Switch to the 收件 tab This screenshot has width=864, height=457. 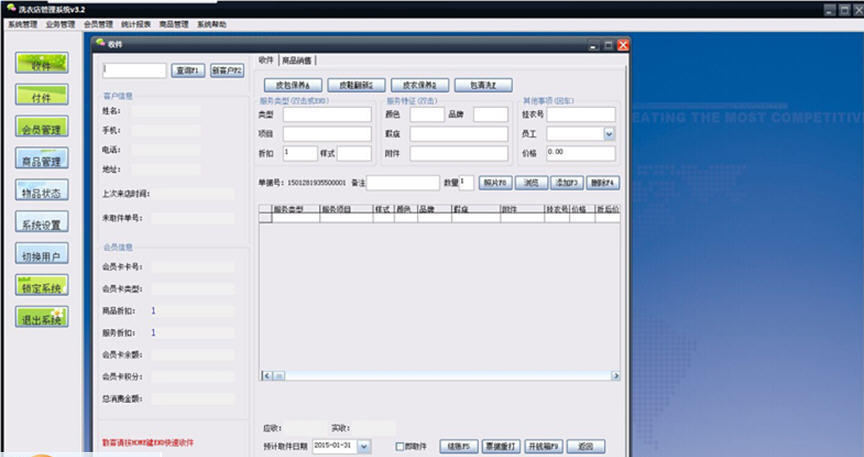(266, 60)
